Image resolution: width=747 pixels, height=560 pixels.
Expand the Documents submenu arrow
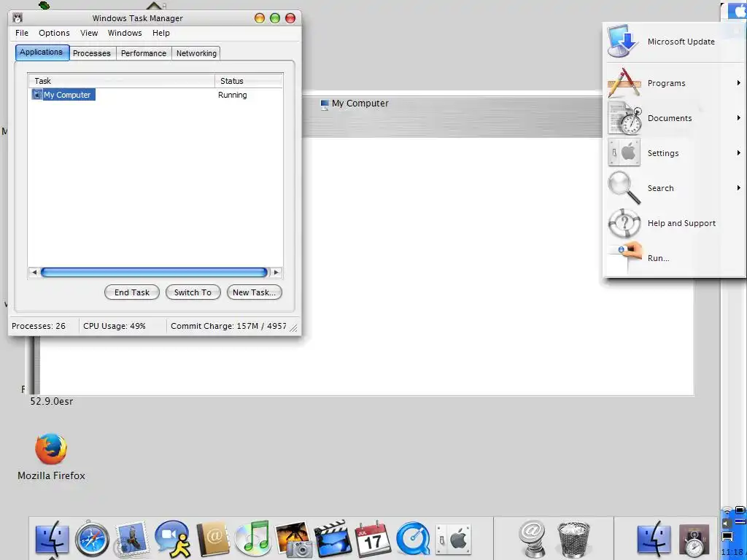coord(738,117)
